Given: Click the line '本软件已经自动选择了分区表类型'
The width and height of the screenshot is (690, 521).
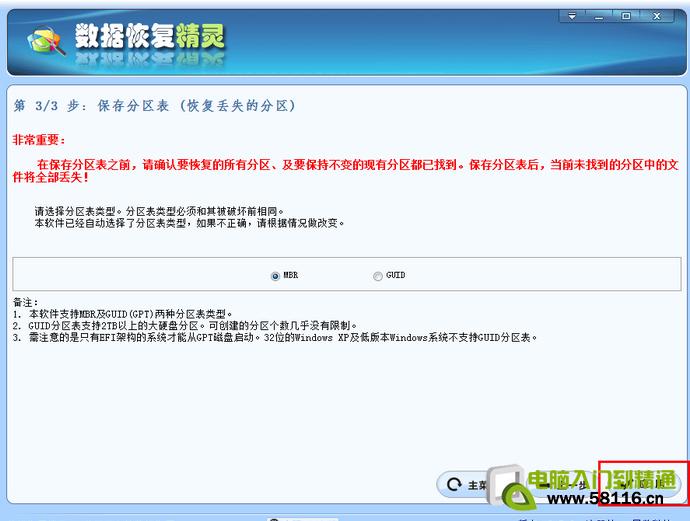Looking at the screenshot, I should pyautogui.click(x=189, y=223).
